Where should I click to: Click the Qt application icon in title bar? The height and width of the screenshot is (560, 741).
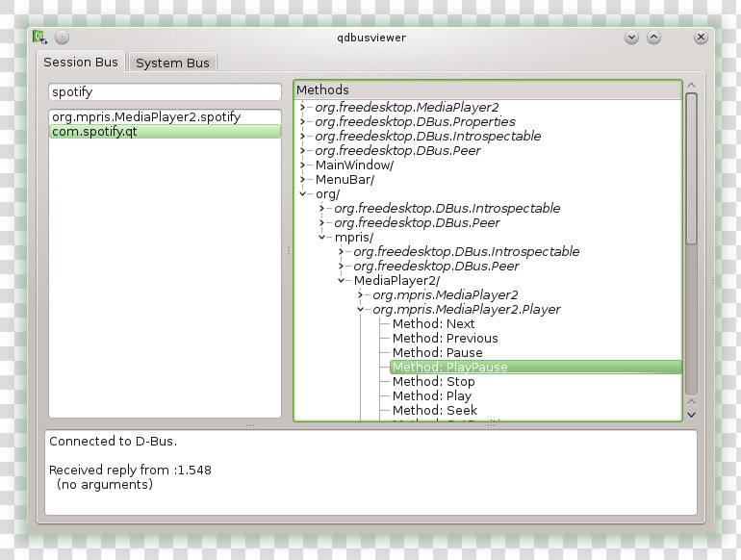click(x=39, y=38)
